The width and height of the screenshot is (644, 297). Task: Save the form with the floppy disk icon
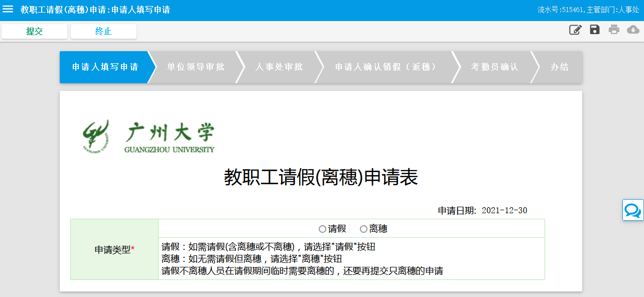[x=595, y=30]
